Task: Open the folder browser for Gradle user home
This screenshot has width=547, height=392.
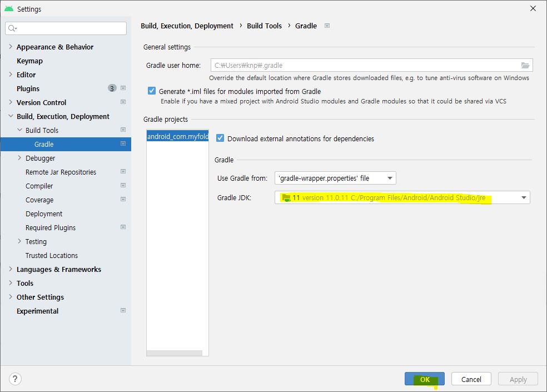Action: (x=525, y=64)
